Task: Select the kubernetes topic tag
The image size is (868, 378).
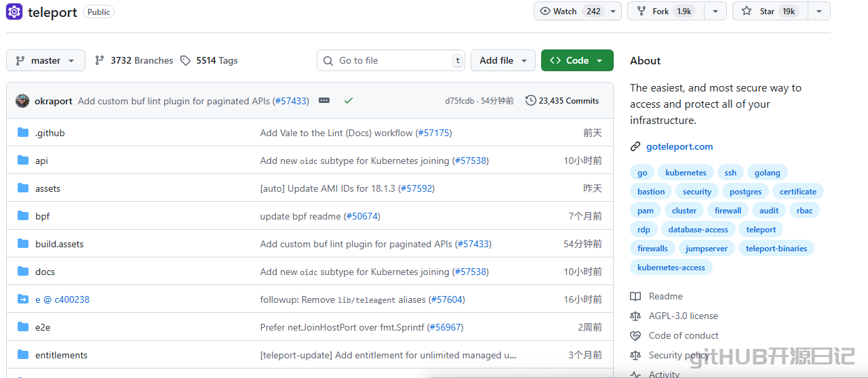Action: point(686,173)
